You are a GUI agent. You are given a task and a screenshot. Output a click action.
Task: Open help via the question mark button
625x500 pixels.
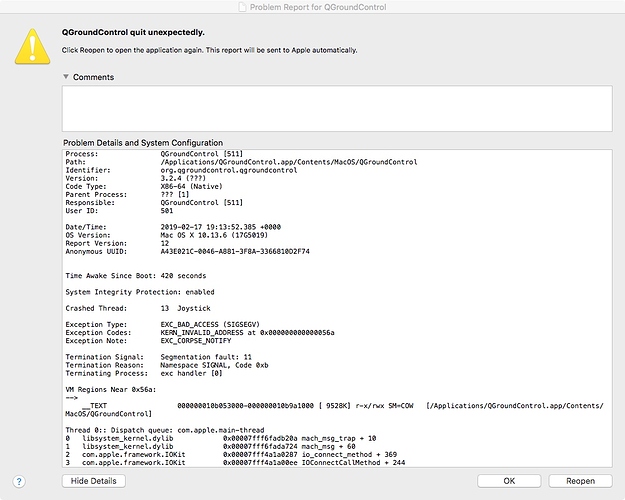coord(19,481)
